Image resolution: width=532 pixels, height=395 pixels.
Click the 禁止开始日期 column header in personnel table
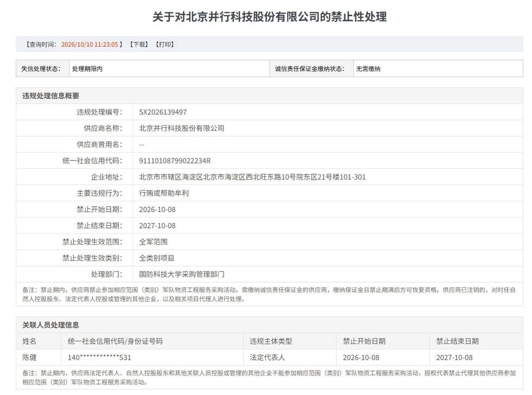pos(364,341)
